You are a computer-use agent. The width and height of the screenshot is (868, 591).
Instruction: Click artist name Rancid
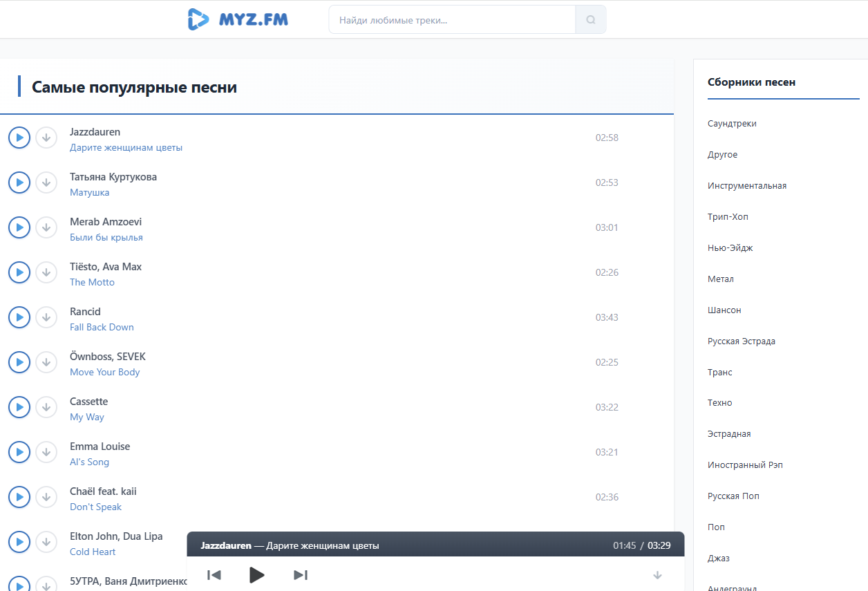[85, 312]
